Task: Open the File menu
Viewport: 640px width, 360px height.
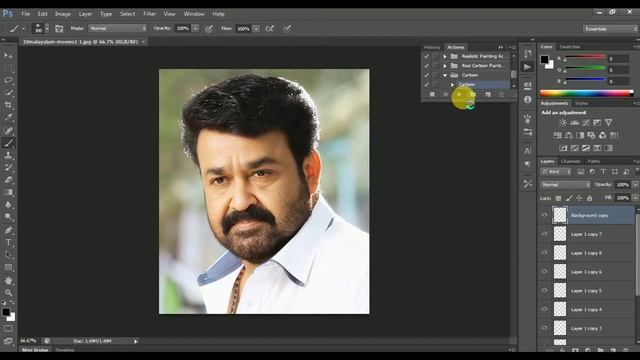Action: 26,14
